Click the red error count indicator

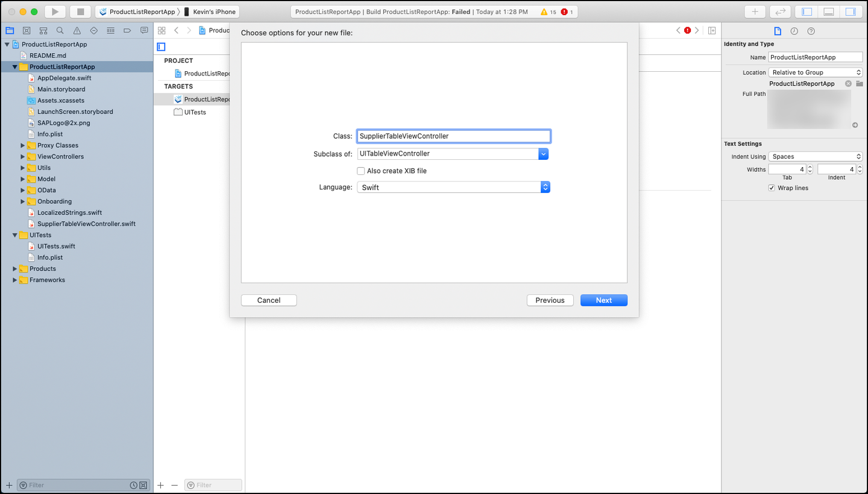tap(567, 12)
